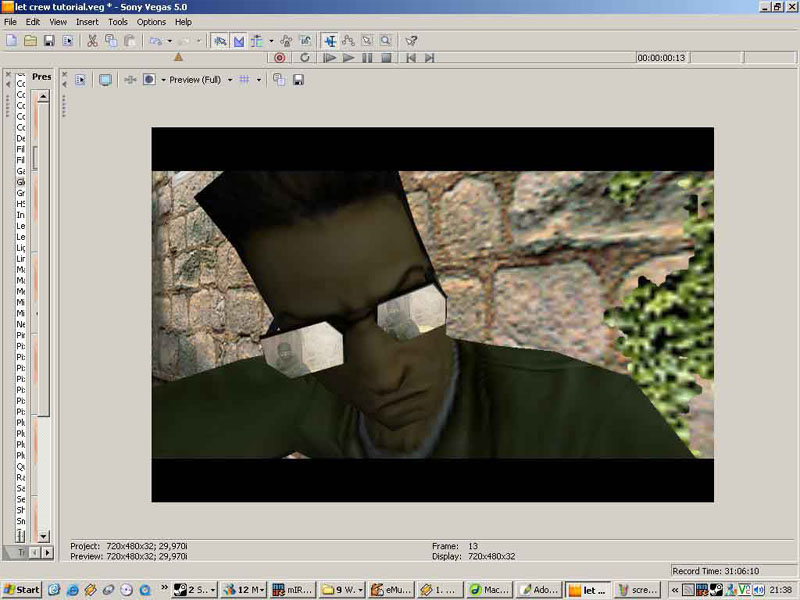Toggle Ignore Event Grouping
Screen dimensions: 800x600
[305, 41]
